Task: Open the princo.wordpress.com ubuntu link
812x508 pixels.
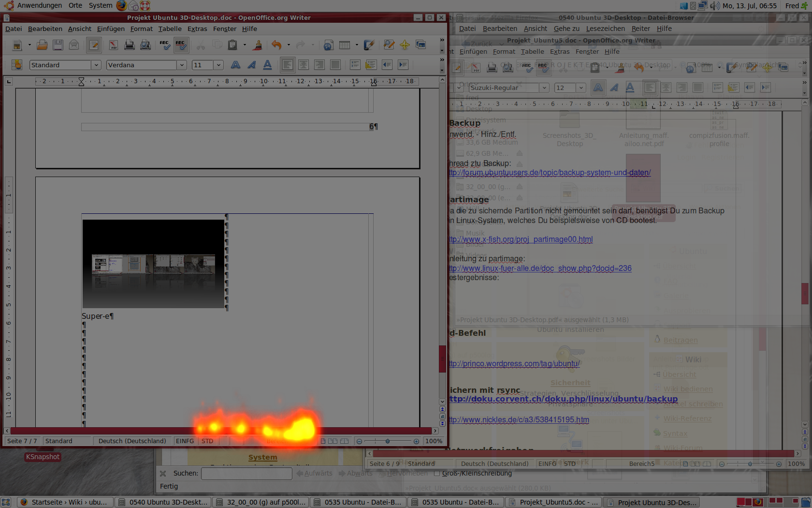Action: (x=514, y=364)
